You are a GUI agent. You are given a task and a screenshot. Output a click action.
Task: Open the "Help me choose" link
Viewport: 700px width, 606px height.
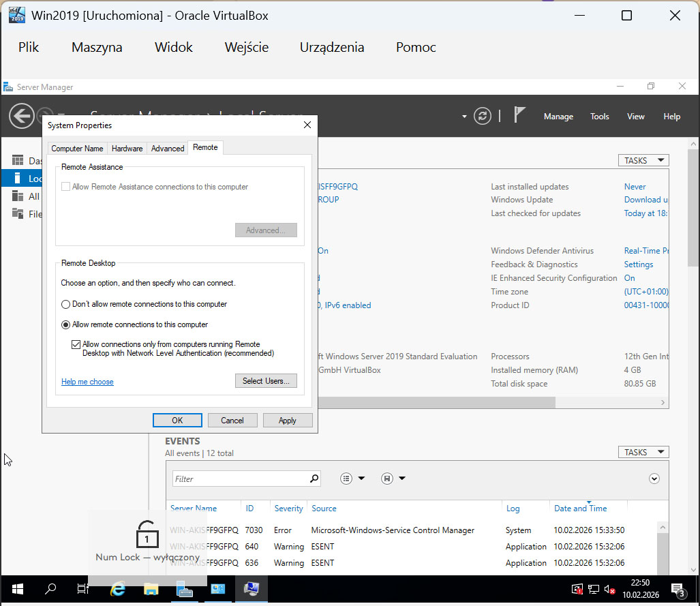(87, 382)
